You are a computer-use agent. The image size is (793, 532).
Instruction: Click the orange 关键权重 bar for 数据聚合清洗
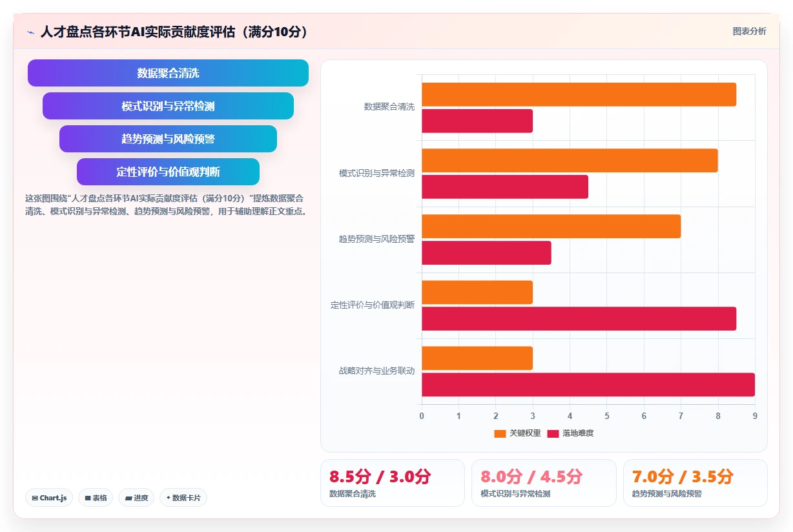579,94
